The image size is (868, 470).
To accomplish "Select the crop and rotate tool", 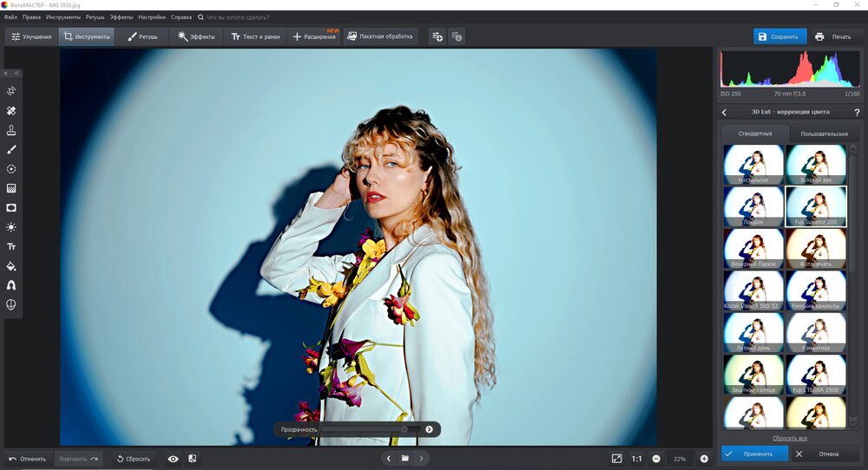I will [x=11, y=91].
